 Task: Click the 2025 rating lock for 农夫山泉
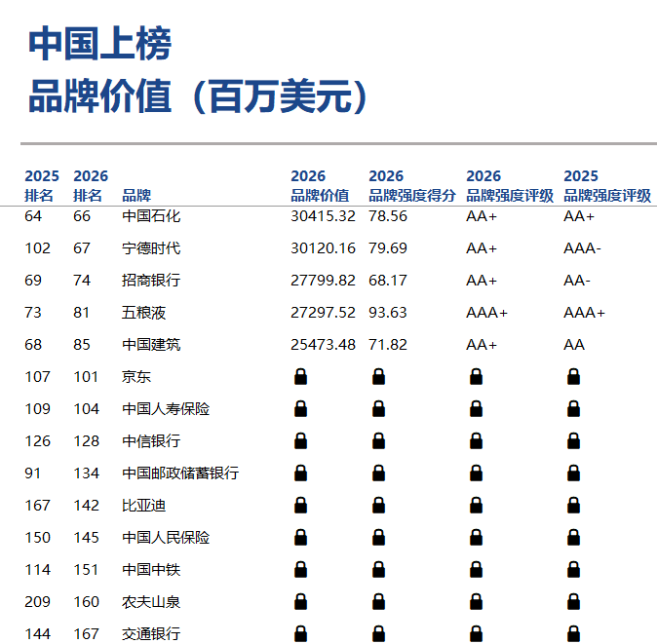573,602
